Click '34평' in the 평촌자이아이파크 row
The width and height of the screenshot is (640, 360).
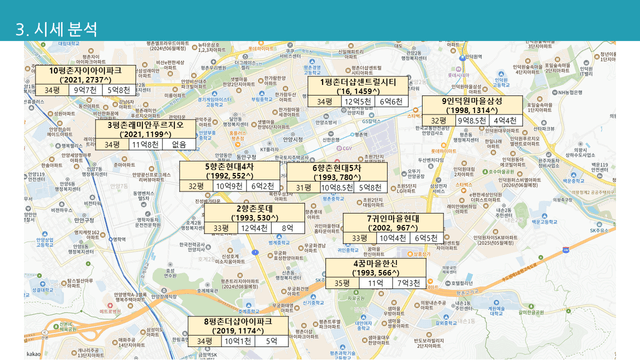52,90
